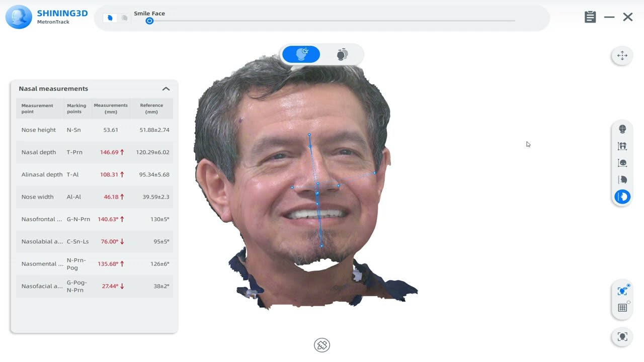
Task: Click the T-Prn marking points cell
Action: (x=74, y=152)
